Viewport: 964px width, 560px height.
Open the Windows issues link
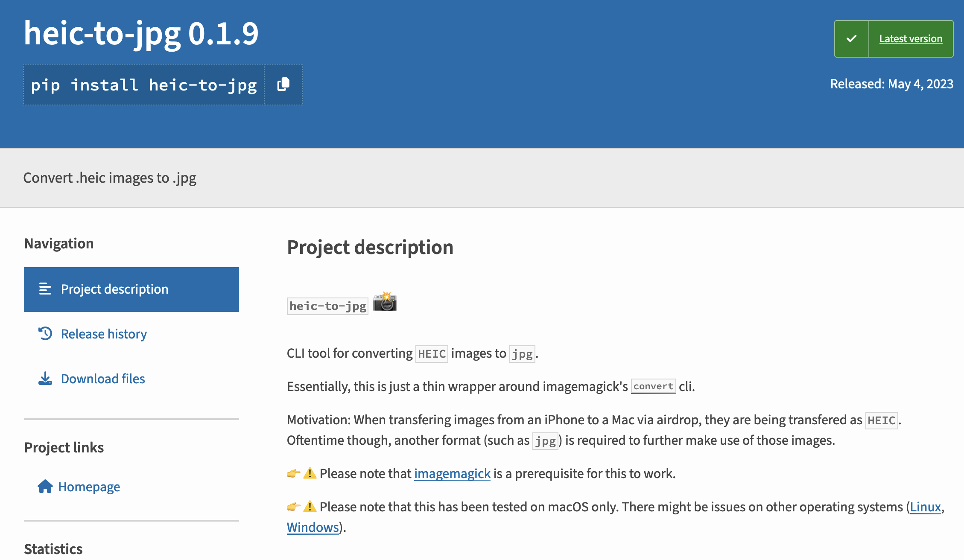(x=313, y=527)
